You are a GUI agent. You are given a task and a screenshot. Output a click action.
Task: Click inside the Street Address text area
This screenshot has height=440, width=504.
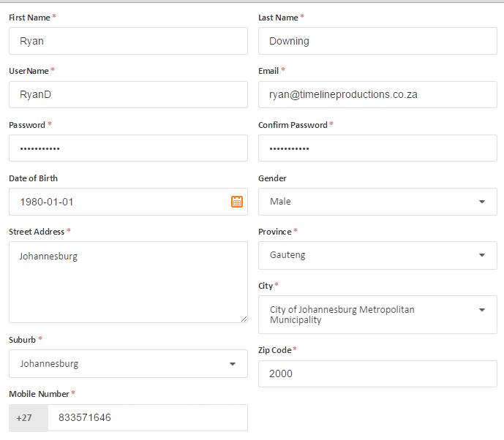pyautogui.click(x=128, y=281)
